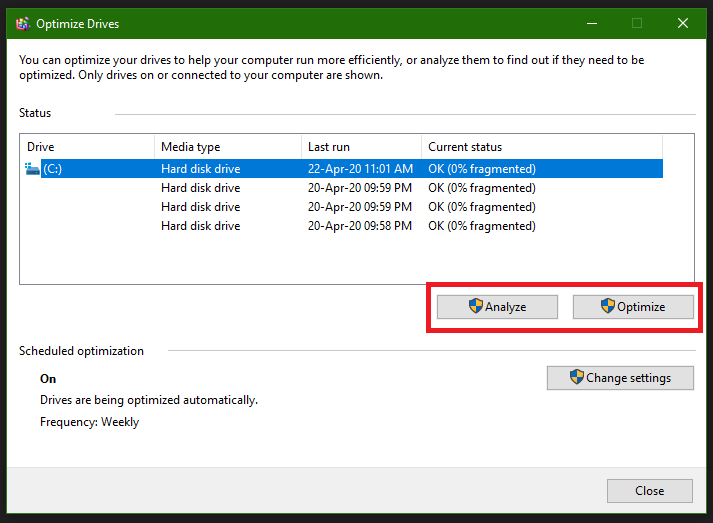Click the shield icon on Analyze button

(476, 306)
